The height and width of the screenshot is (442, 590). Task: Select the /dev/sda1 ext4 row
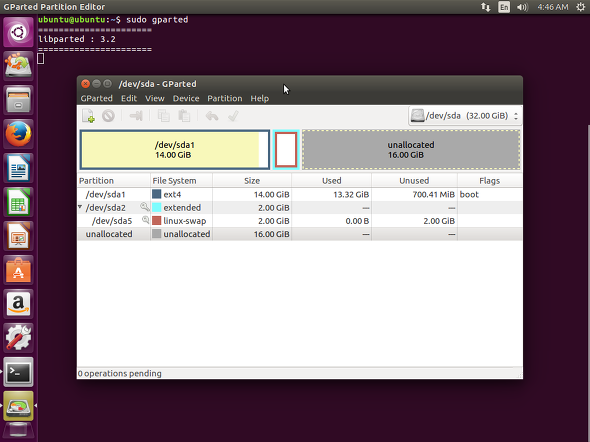coord(300,194)
